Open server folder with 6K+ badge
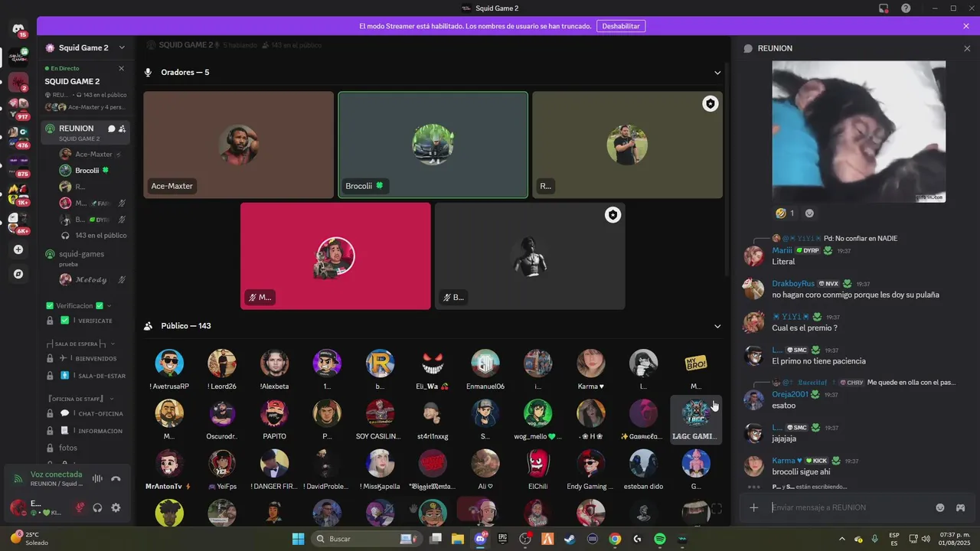This screenshot has width=980, height=551. click(18, 222)
